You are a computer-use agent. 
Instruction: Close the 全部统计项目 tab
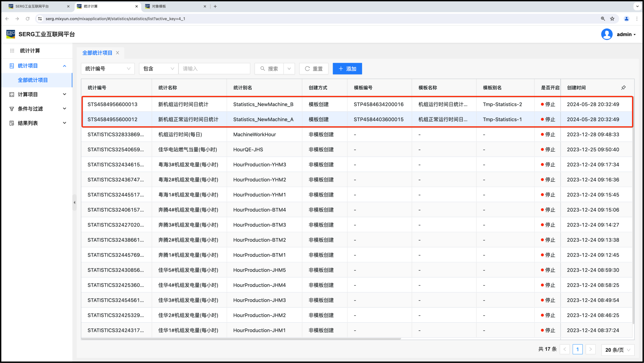click(117, 53)
